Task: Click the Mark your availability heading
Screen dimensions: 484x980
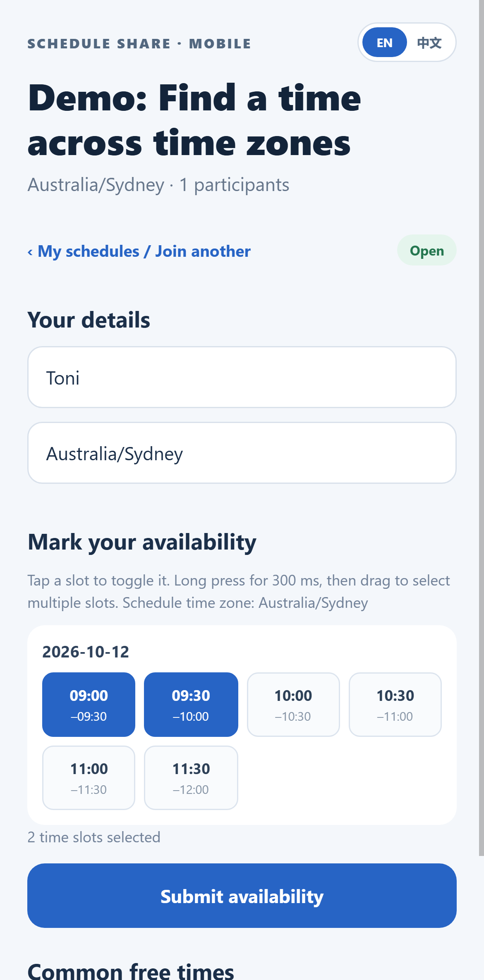Action: [x=142, y=542]
